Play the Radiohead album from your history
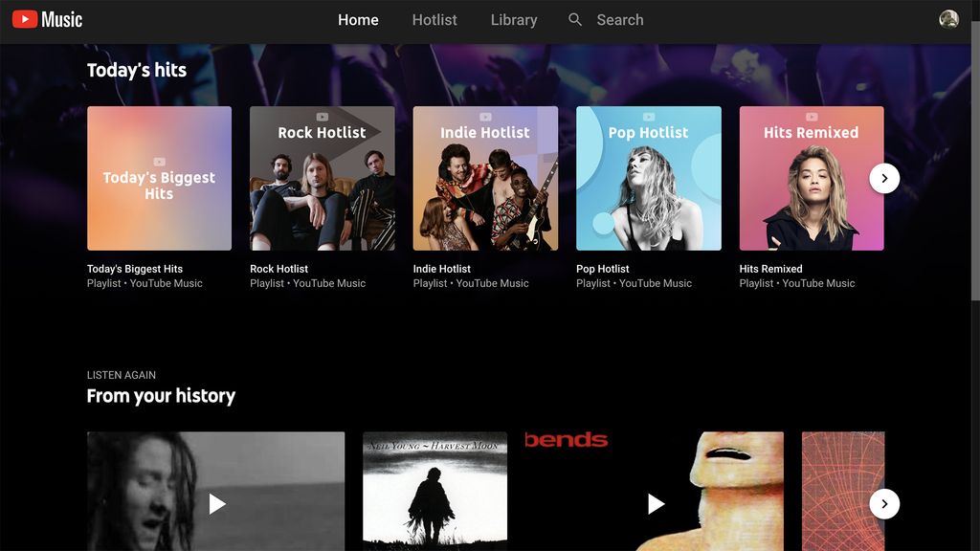980x551 pixels. point(657,503)
